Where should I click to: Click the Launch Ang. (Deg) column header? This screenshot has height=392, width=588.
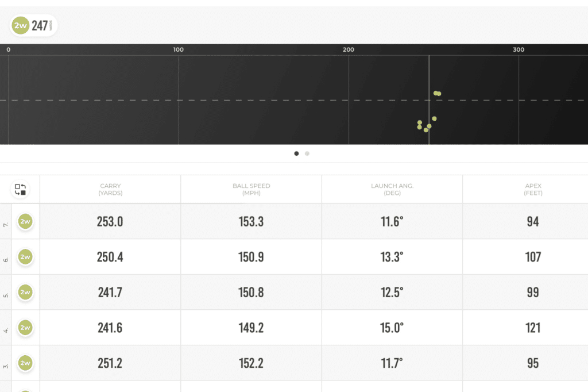pyautogui.click(x=392, y=189)
